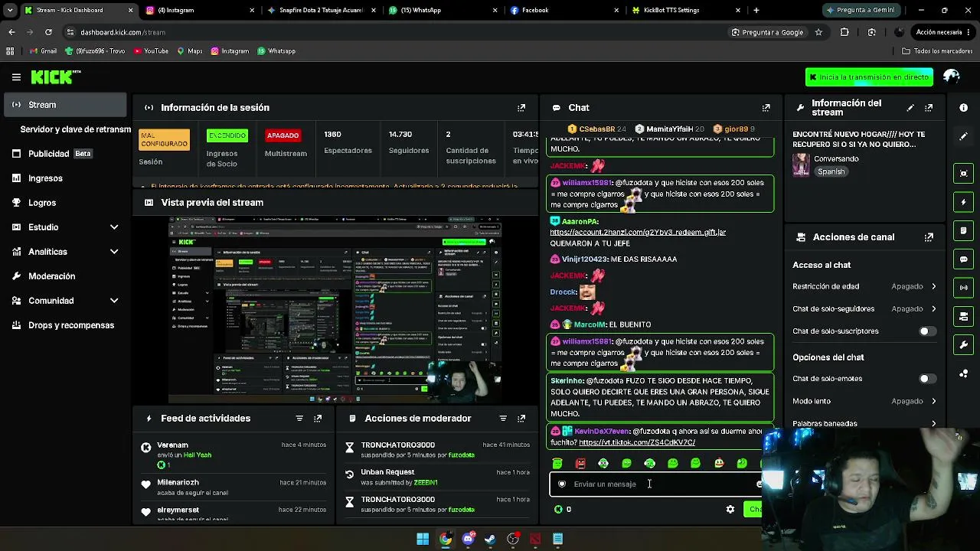Click the browser address bar URL
The height and width of the screenshot is (551, 980).
[x=122, y=32]
